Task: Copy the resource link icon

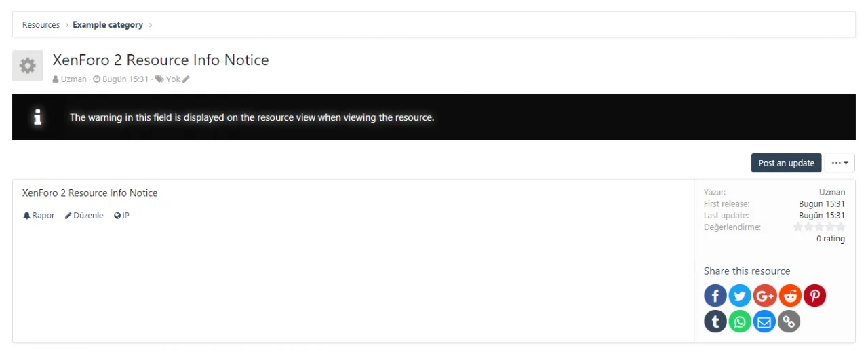Action: tap(789, 321)
